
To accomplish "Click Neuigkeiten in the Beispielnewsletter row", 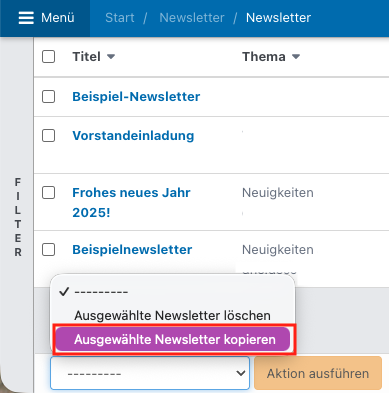I will (x=278, y=250).
